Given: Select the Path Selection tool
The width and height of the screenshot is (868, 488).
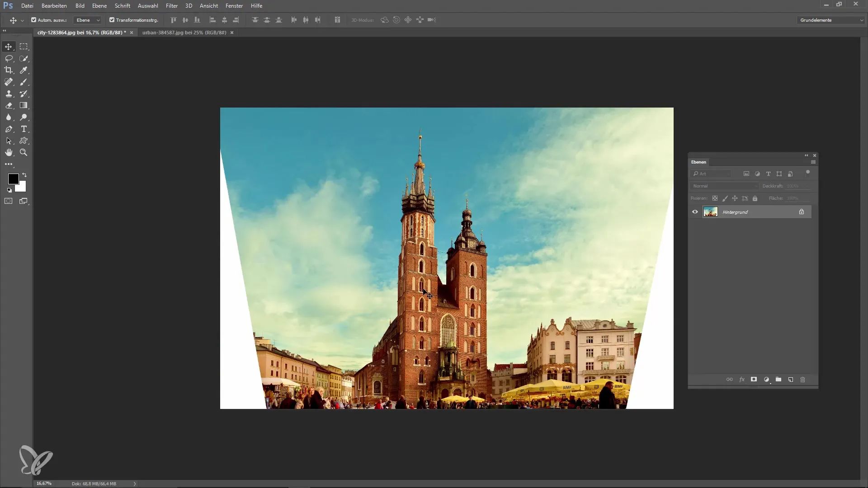Looking at the screenshot, I should coord(9,141).
